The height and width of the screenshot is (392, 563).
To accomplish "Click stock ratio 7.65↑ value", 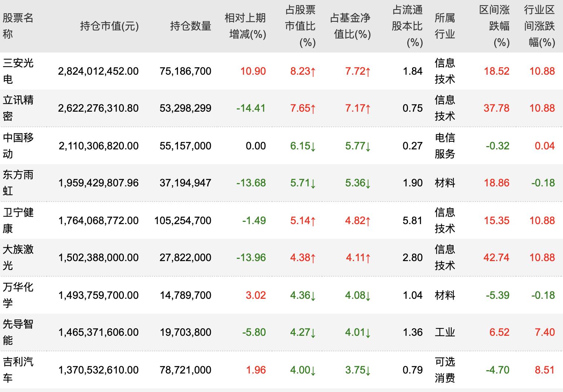I will point(303,108).
